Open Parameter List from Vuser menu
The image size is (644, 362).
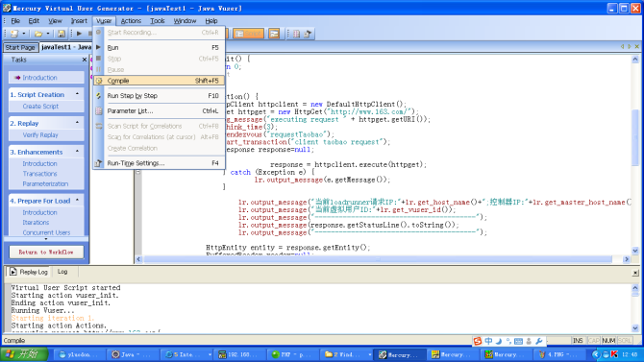[x=159, y=110]
